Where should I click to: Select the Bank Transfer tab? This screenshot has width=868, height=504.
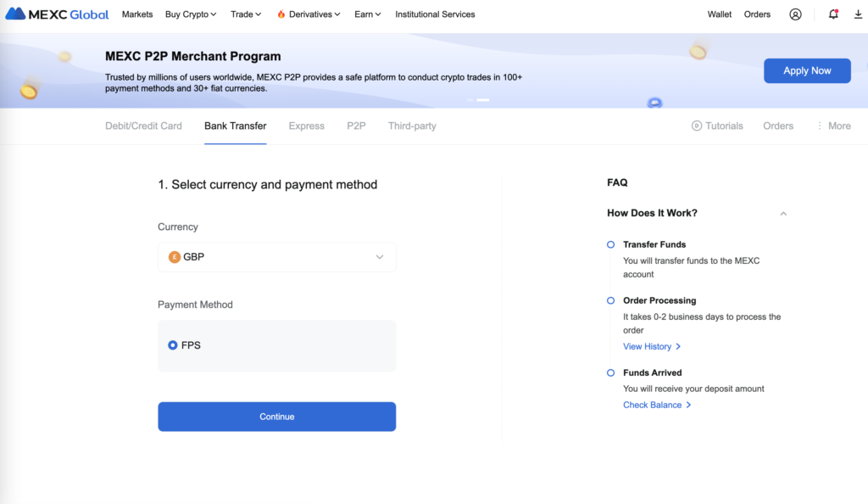click(236, 126)
